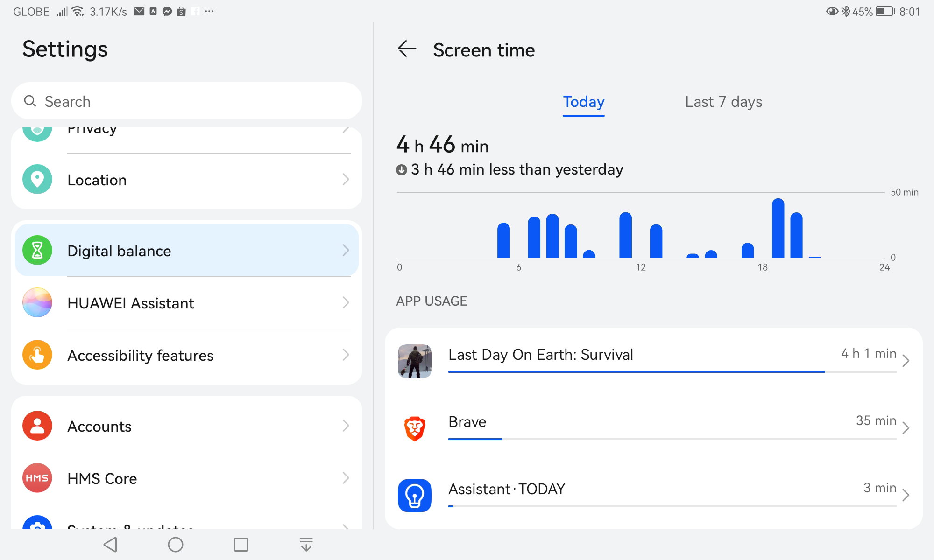Tap the Assistant TODAY lightbulb icon
Screen dimensions: 934x560
415,496
